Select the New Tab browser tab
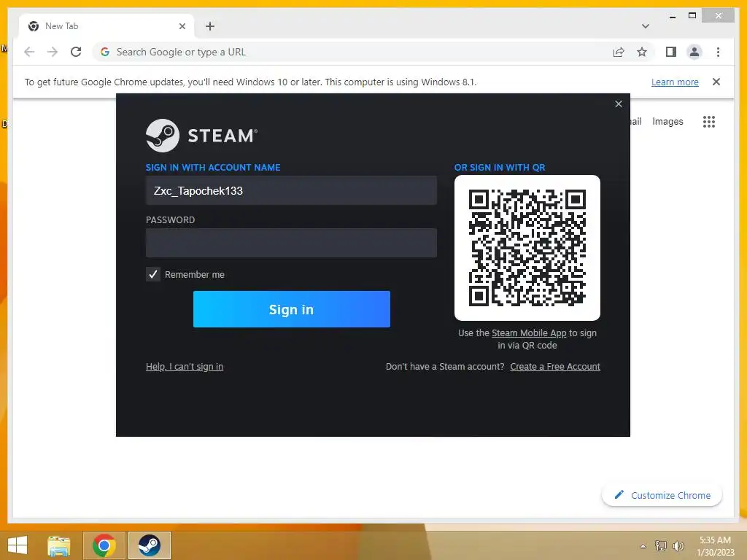 coord(107,26)
